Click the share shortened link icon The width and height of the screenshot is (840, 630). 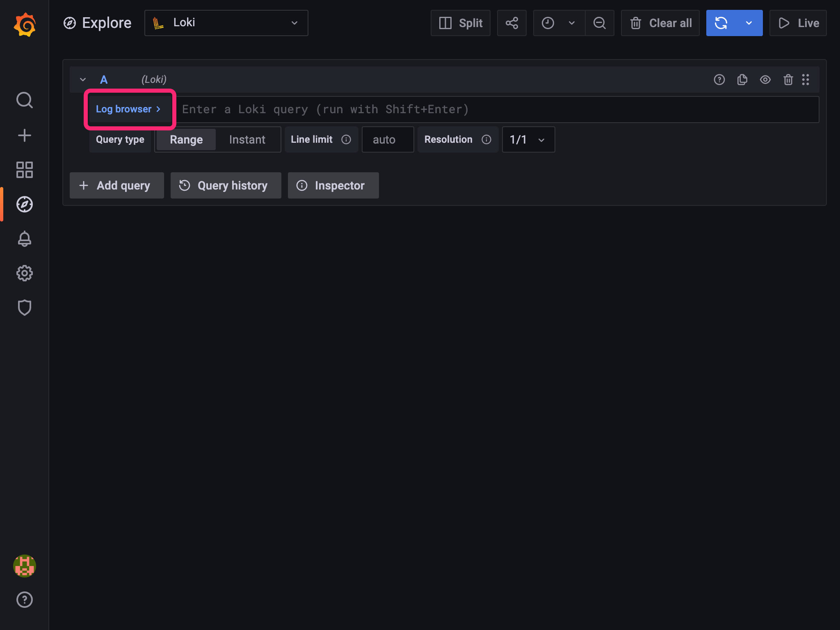[511, 23]
